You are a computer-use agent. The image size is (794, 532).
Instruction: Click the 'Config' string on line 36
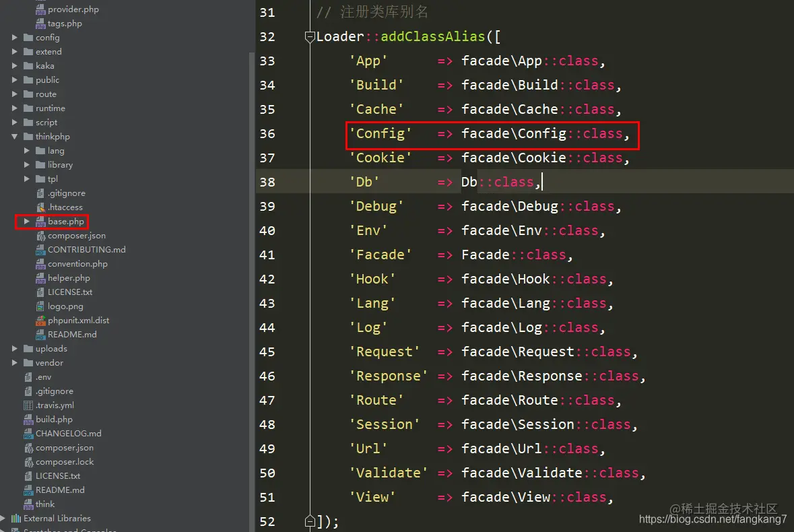coord(381,133)
